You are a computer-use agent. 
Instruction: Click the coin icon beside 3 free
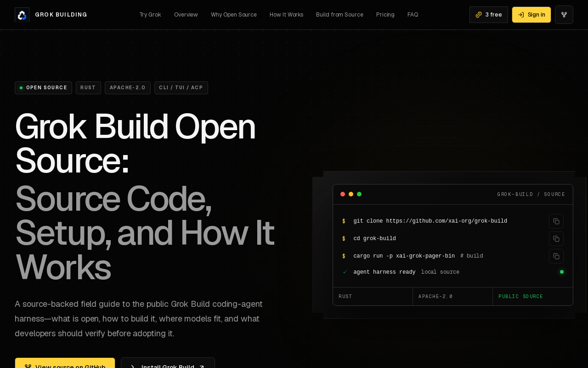(x=479, y=15)
